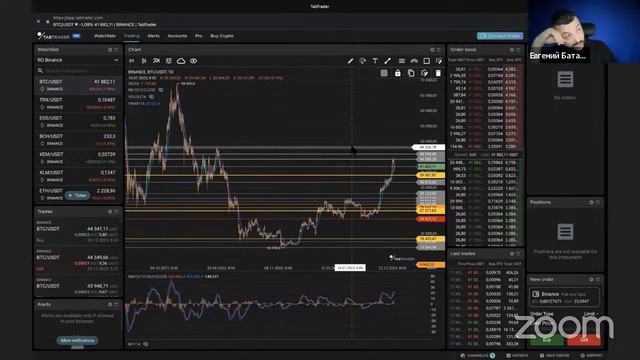The height and width of the screenshot is (360, 640).
Task: Toggle chart visibility eye icon in toolbar
Action: click(193, 61)
